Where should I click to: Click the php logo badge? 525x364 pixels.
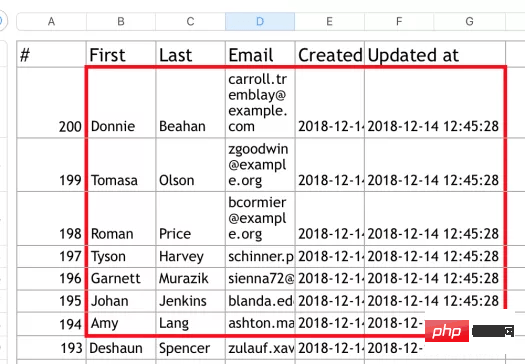[x=447, y=331]
